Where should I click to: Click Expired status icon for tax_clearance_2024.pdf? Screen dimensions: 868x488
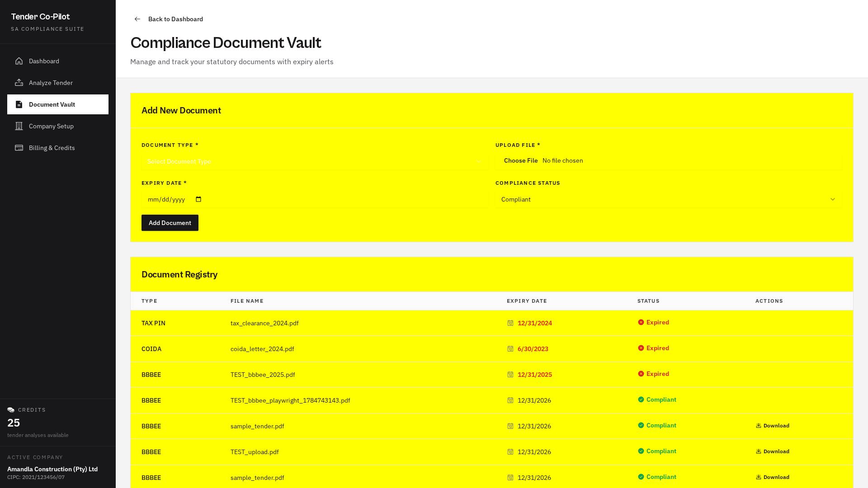pos(641,322)
